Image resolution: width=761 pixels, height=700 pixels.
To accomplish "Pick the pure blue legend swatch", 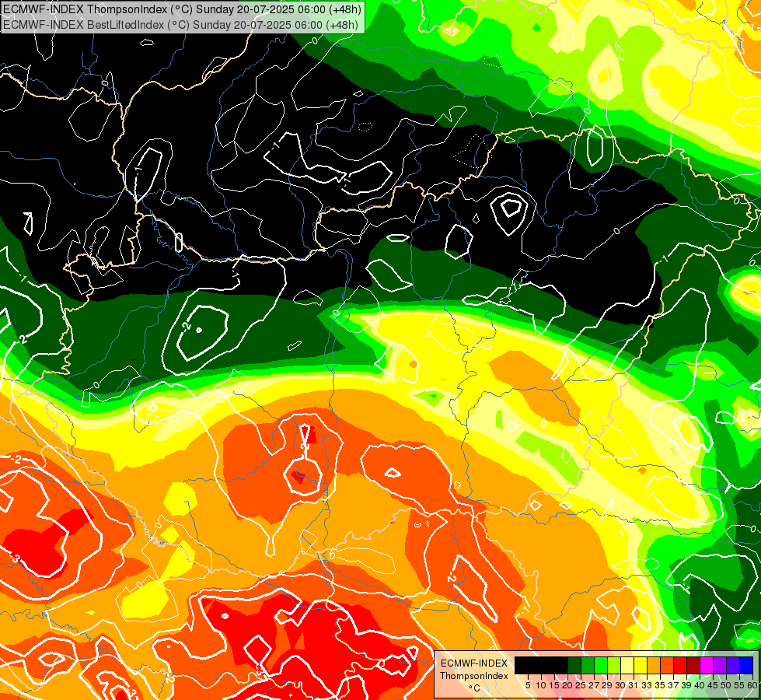I will [746, 665].
